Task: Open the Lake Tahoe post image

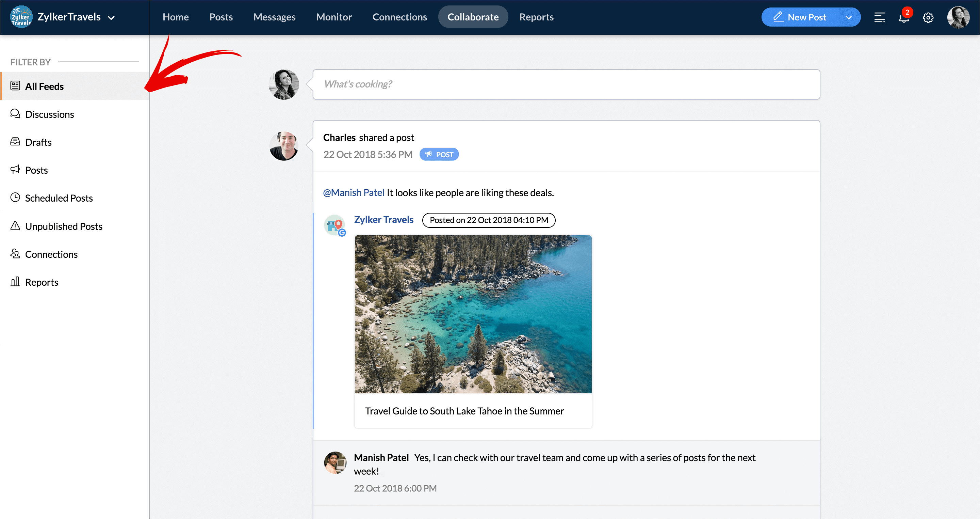Action: point(473,314)
